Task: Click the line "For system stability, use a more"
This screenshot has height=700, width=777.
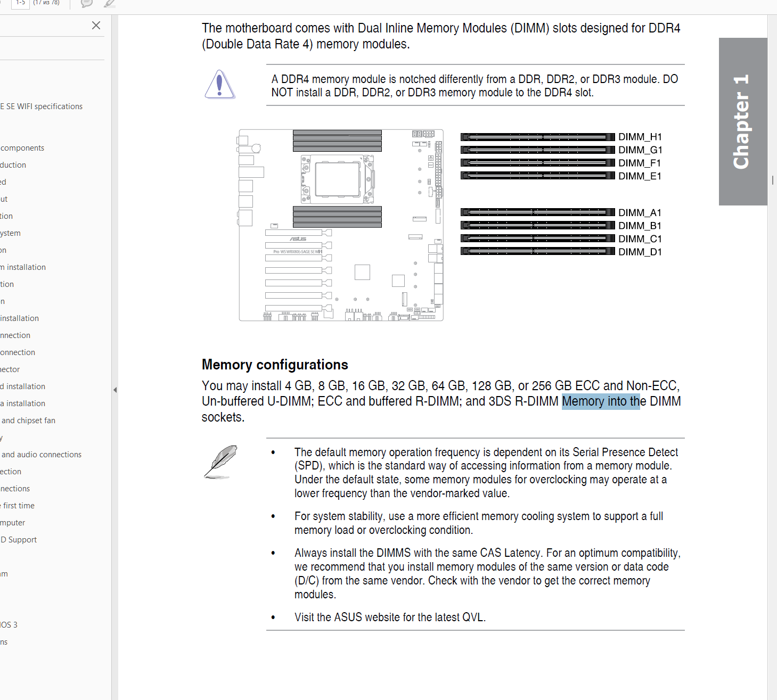Action: pos(479,516)
